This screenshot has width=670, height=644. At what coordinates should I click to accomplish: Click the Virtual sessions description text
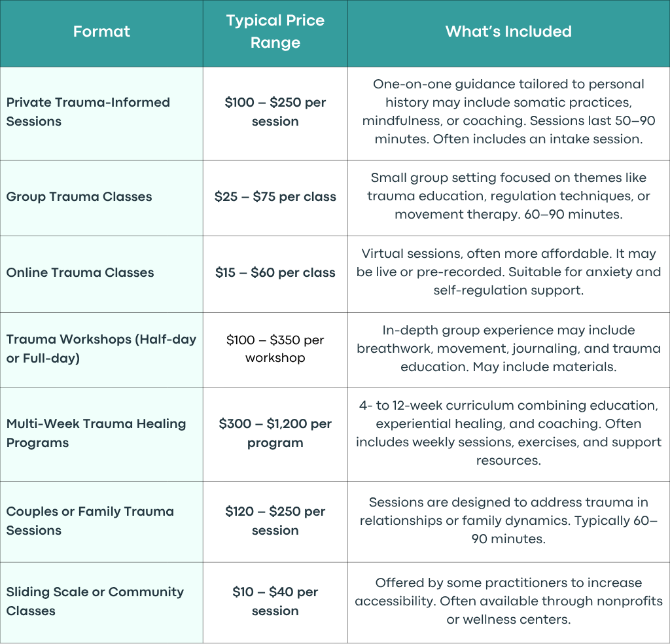[x=508, y=272]
